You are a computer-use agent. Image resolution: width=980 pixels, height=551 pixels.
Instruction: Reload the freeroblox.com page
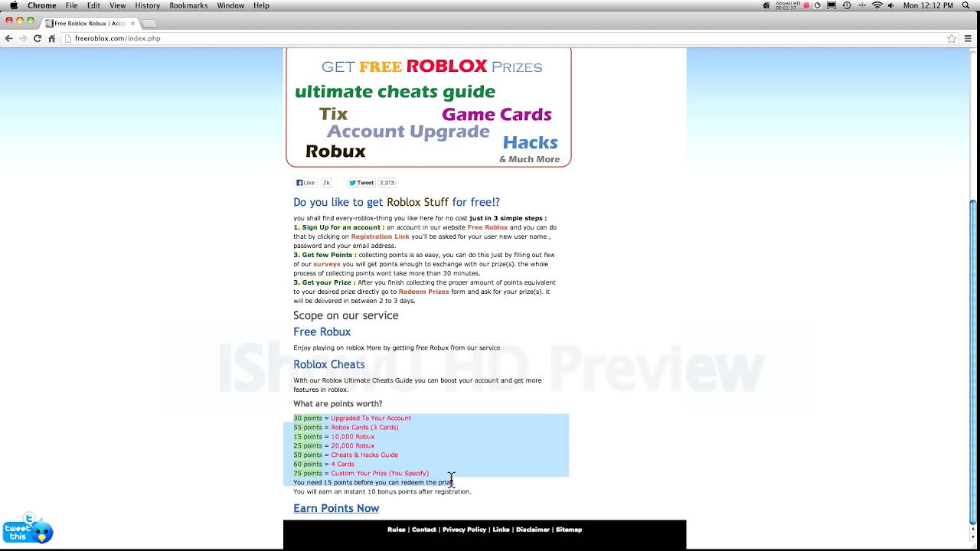point(37,38)
